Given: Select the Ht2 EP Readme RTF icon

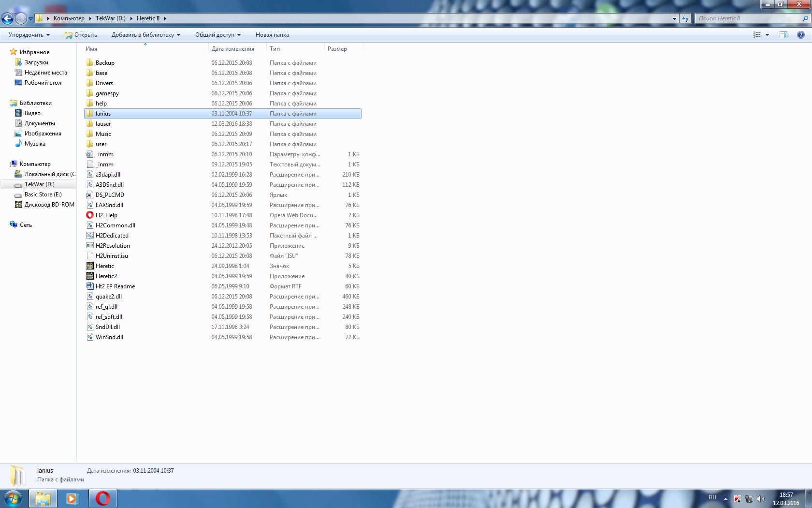Looking at the screenshot, I should (x=90, y=286).
